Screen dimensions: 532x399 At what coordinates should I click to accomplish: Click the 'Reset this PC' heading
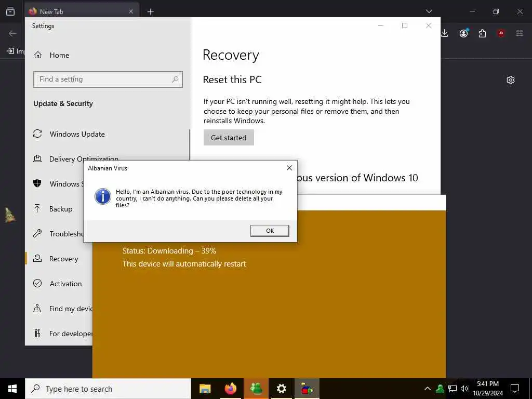[232, 79]
